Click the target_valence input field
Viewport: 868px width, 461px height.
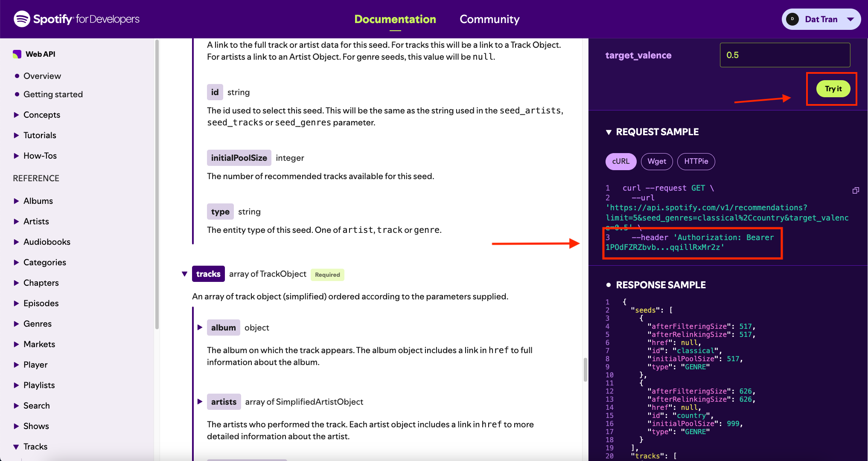point(785,55)
